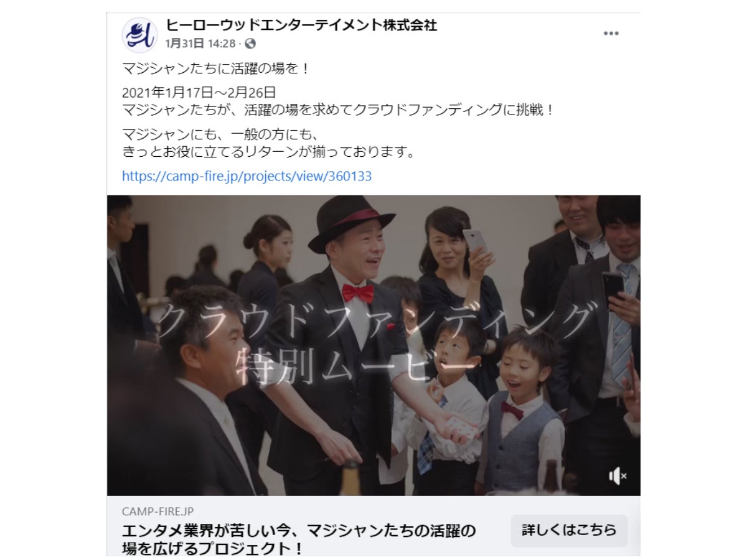Click the globe public audience icon
This screenshot has height=560, width=747.
250,44
